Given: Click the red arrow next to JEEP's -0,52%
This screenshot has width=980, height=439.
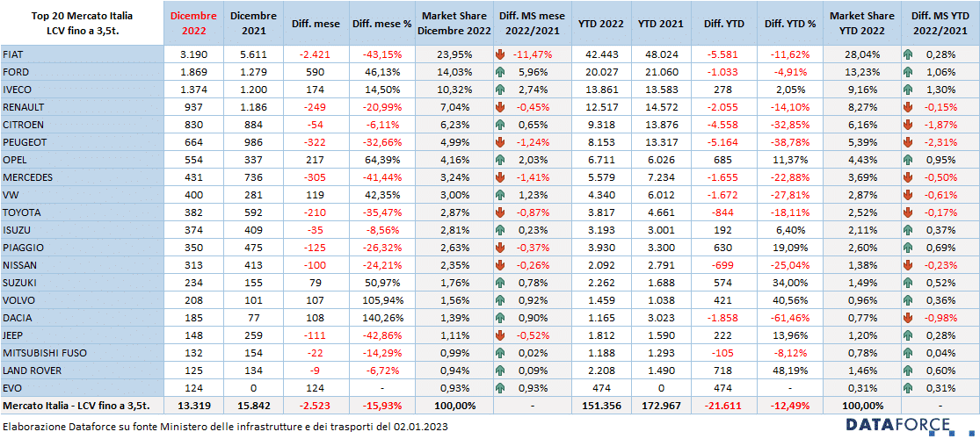Looking at the screenshot, I should [501, 335].
